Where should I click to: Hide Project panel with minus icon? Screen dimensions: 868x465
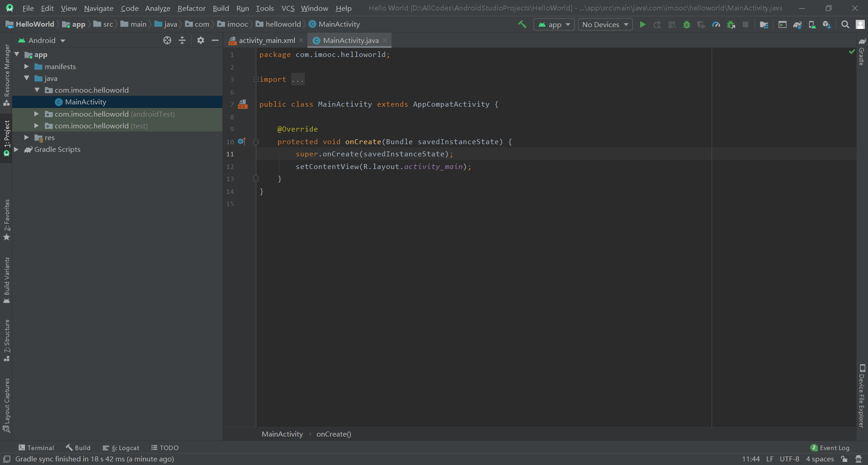pos(215,40)
